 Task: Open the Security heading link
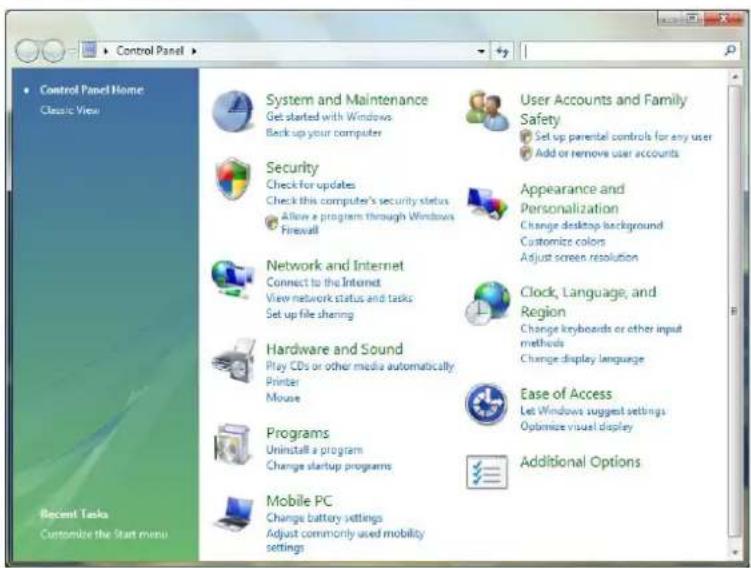coord(292,168)
